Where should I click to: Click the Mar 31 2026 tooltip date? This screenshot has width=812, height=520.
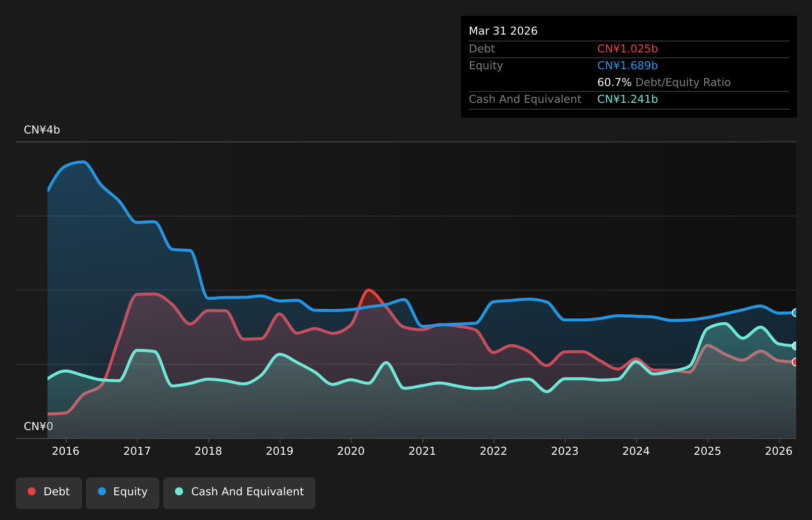pyautogui.click(x=503, y=31)
